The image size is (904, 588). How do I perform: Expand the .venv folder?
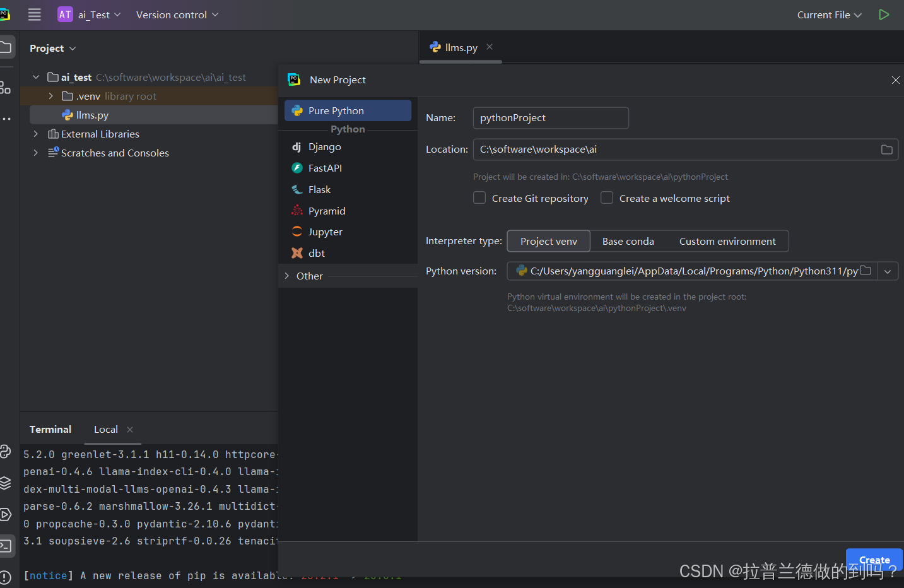(x=51, y=96)
